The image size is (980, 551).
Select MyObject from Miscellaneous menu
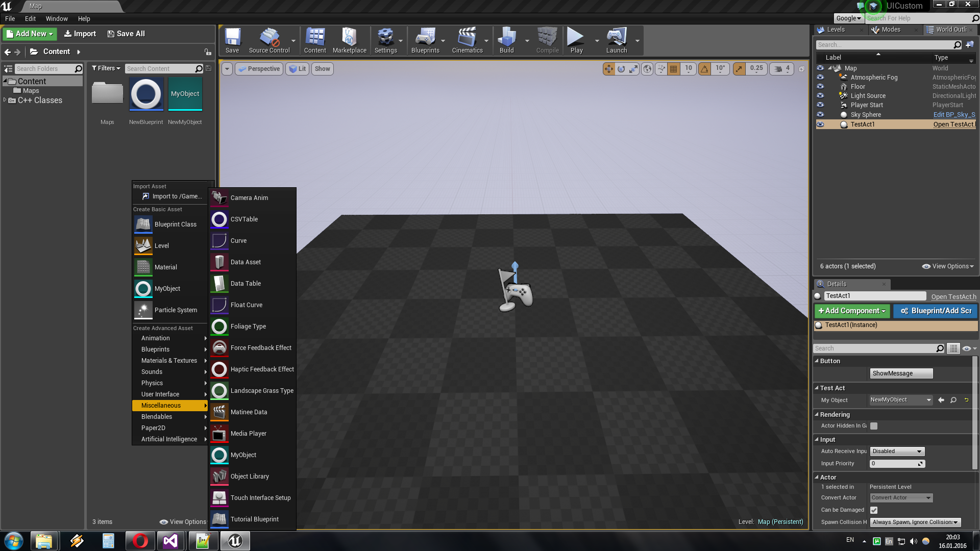coord(243,455)
